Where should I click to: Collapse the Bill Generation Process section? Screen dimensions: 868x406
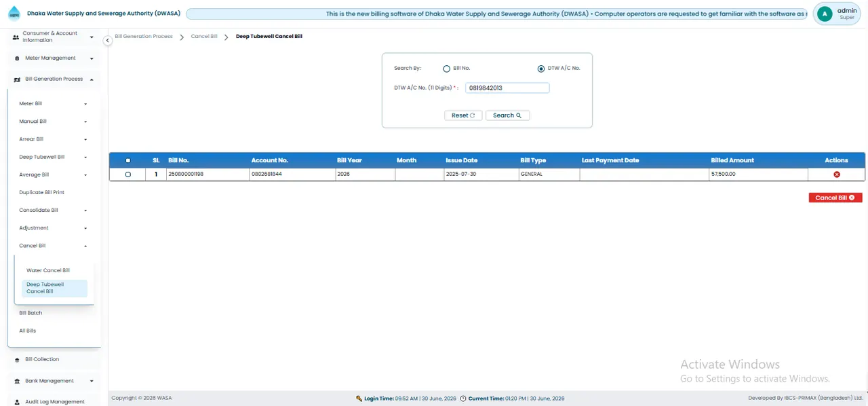tap(92, 79)
